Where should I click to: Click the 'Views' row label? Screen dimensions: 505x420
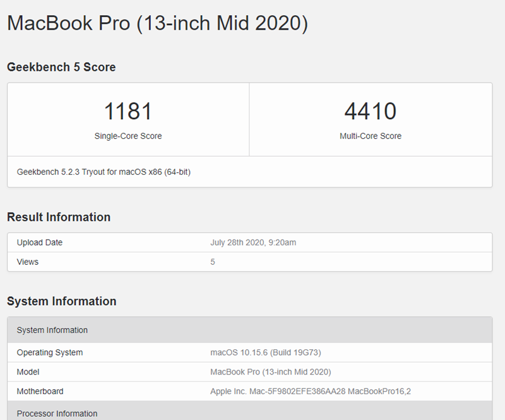pyautogui.click(x=27, y=262)
